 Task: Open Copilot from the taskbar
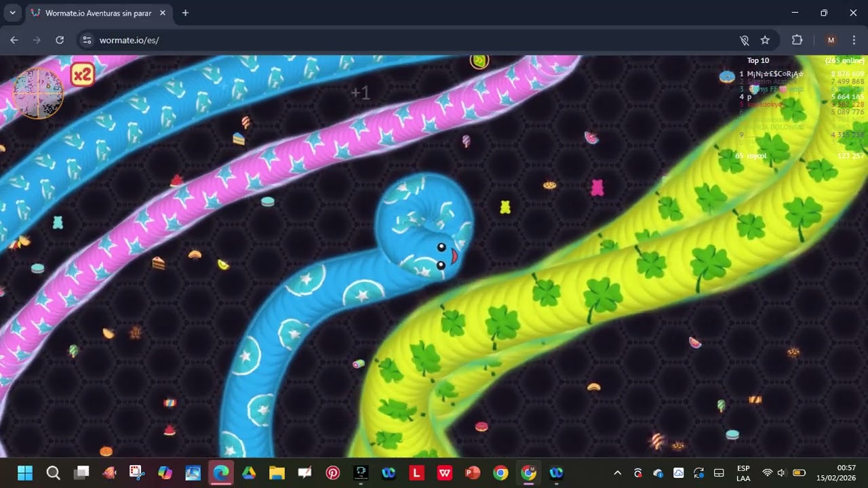[165, 472]
